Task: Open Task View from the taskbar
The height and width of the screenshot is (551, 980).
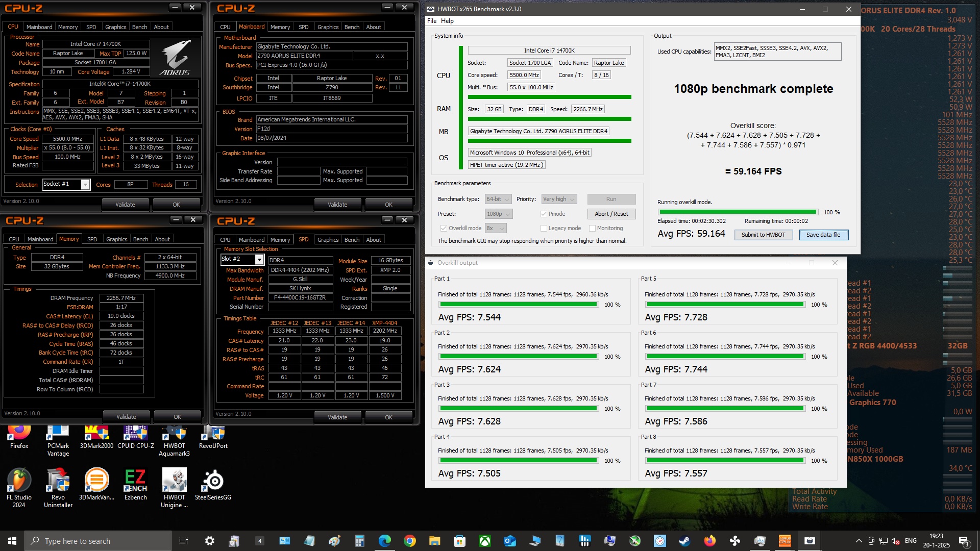Action: (x=184, y=541)
